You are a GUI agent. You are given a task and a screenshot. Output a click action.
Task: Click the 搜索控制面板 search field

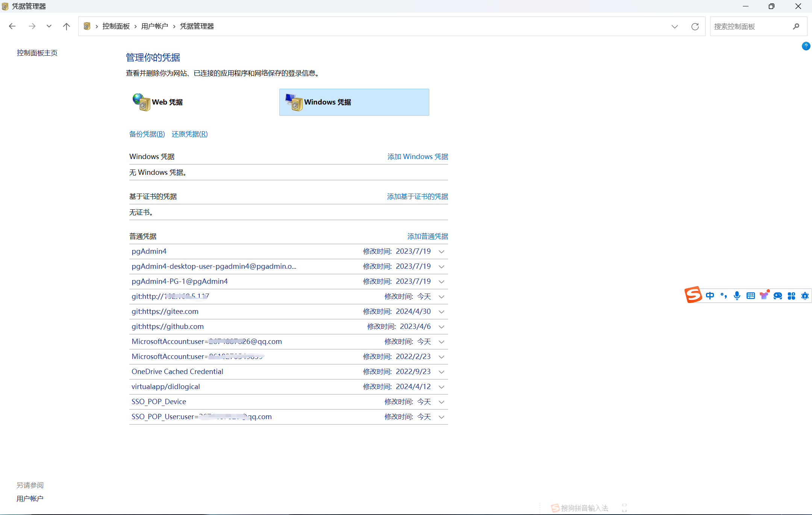[x=748, y=26]
